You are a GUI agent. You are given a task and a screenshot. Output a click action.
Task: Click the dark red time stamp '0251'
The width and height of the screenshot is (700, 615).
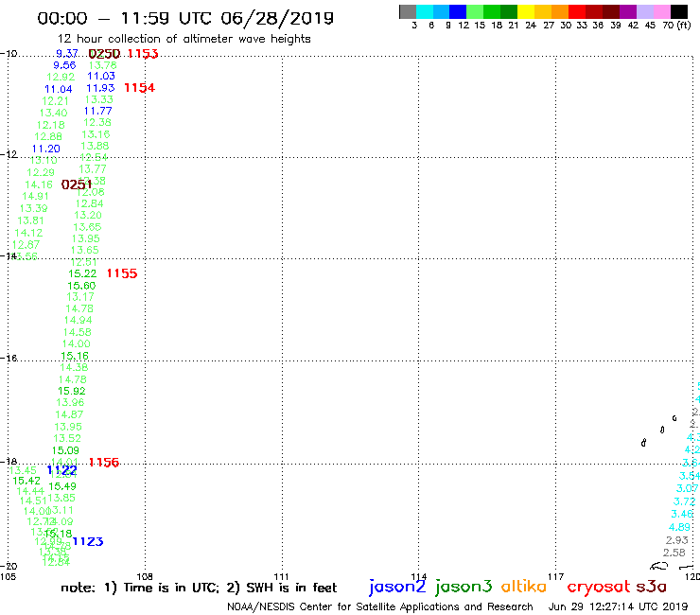pos(77,184)
